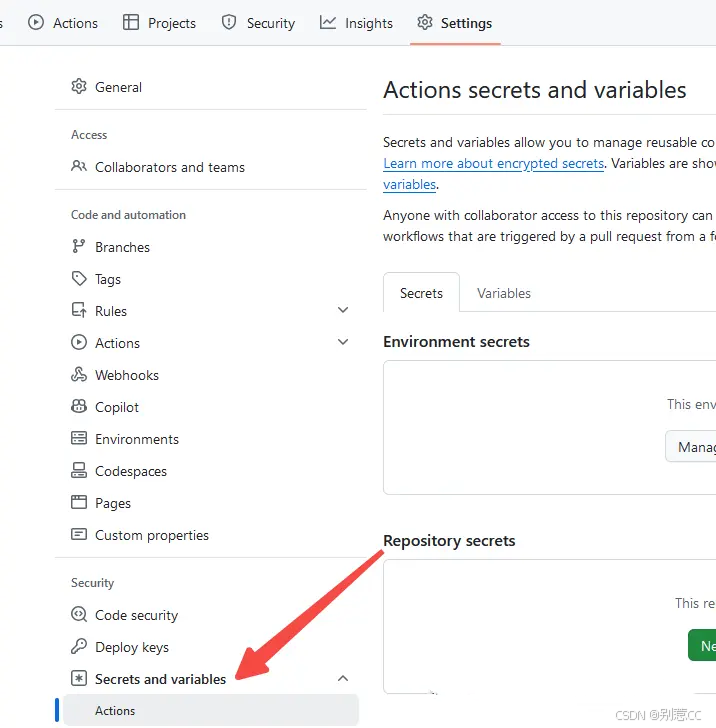Click the Insights graph icon

(328, 22)
